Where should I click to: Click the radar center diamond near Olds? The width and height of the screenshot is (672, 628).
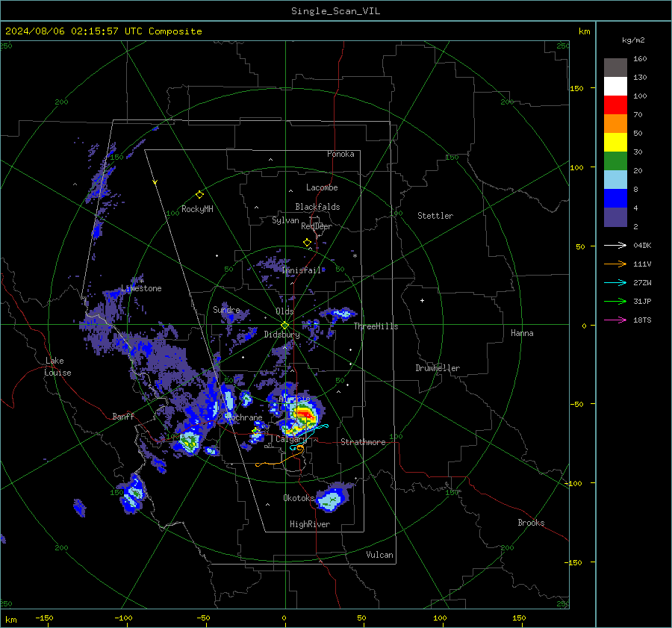pos(284,326)
